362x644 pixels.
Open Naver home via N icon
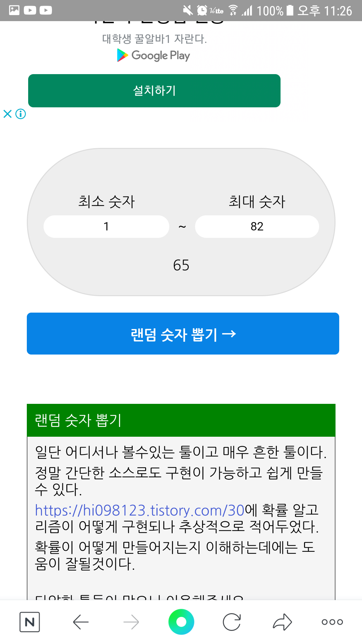[x=29, y=622]
